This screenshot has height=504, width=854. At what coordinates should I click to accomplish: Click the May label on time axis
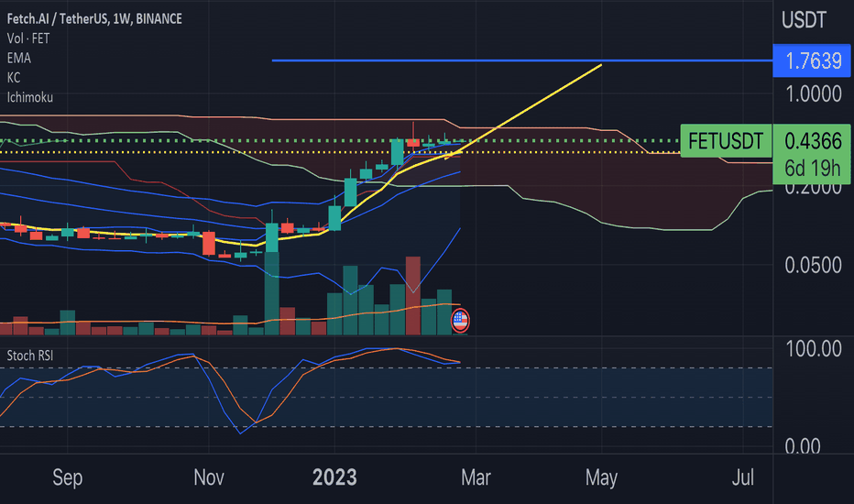click(x=601, y=477)
